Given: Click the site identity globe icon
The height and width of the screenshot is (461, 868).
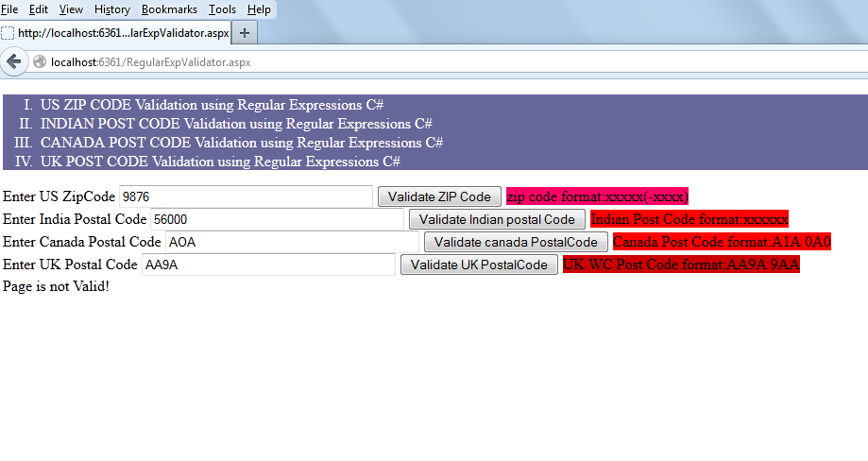Looking at the screenshot, I should click(40, 62).
